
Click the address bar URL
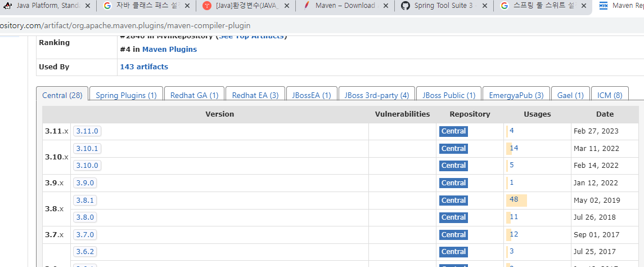(x=125, y=25)
